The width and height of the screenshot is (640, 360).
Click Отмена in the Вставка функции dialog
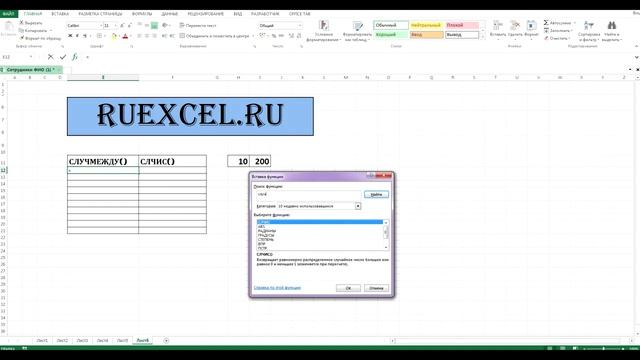coord(376,288)
